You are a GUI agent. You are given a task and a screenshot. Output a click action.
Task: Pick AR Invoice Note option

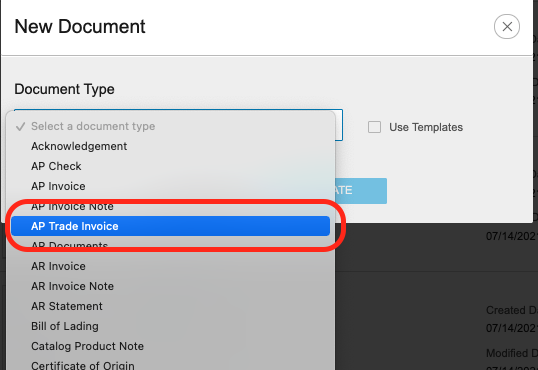tap(170, 286)
